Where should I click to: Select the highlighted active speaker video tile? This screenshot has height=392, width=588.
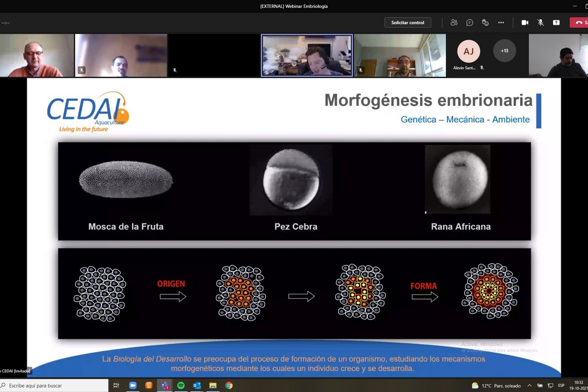pyautogui.click(x=307, y=55)
